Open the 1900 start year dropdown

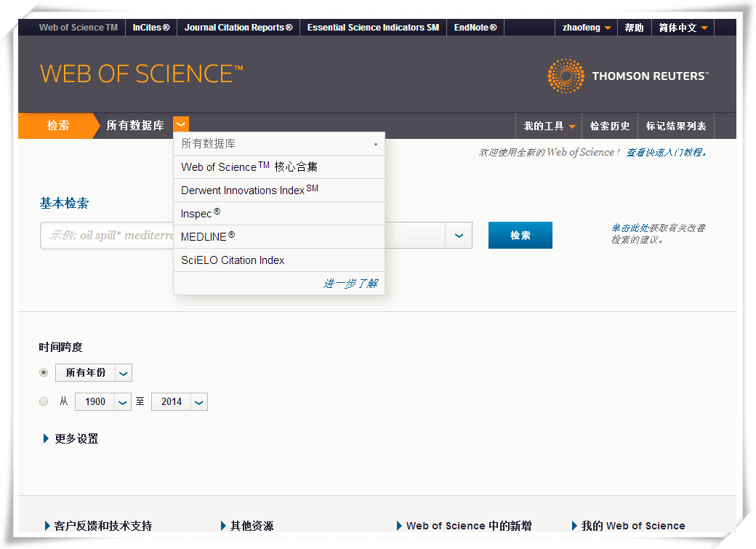(x=123, y=402)
